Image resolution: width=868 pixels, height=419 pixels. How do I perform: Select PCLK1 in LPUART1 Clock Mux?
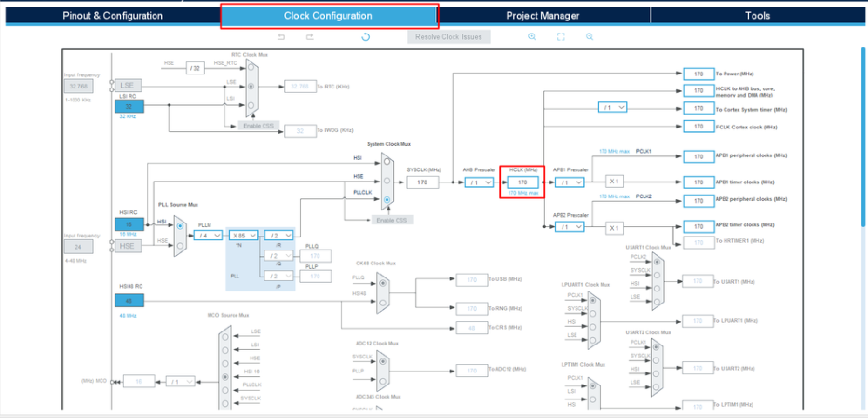[x=593, y=300]
